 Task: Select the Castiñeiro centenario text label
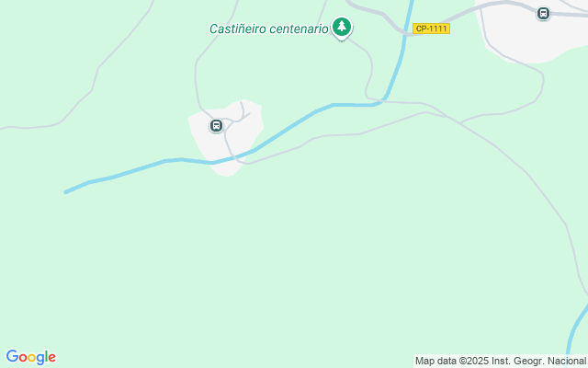(x=269, y=29)
